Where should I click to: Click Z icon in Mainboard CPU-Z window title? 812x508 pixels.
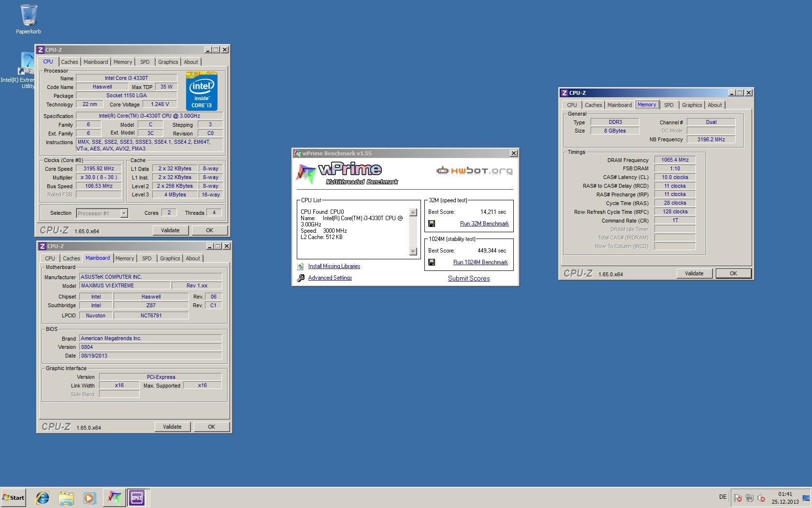pos(43,246)
